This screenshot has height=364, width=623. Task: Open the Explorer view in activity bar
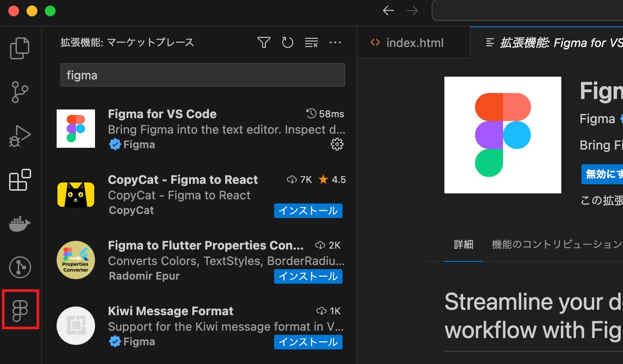click(20, 48)
